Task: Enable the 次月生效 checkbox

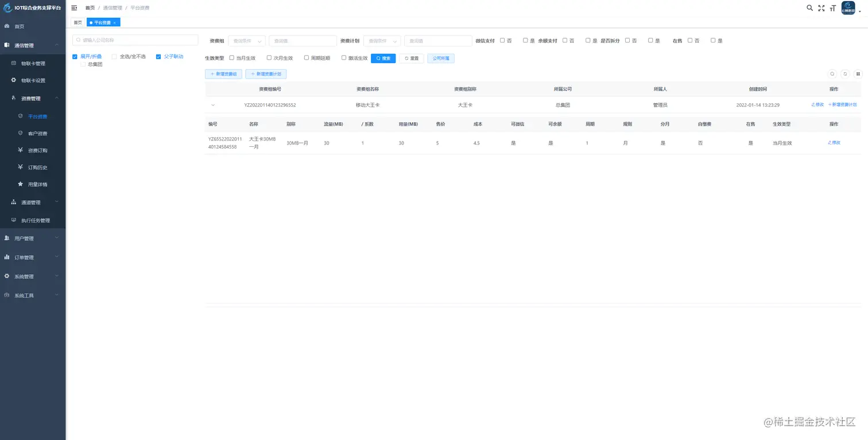Action: 269,57
